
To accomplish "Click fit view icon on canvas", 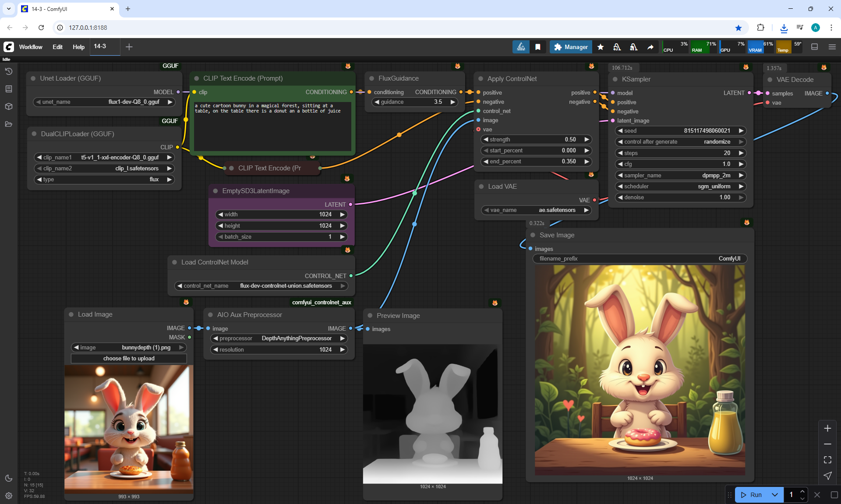I will (x=827, y=460).
